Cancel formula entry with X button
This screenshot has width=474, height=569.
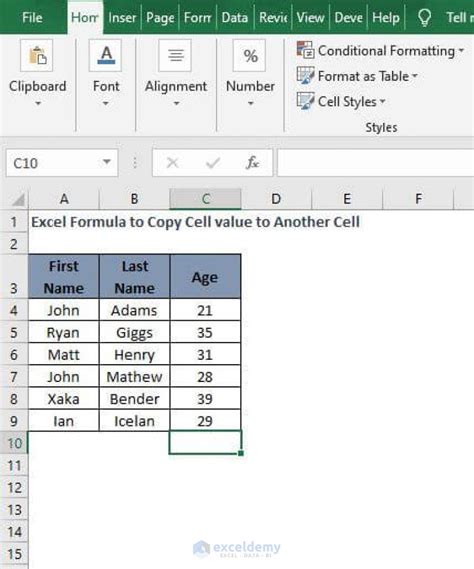pyautogui.click(x=172, y=163)
